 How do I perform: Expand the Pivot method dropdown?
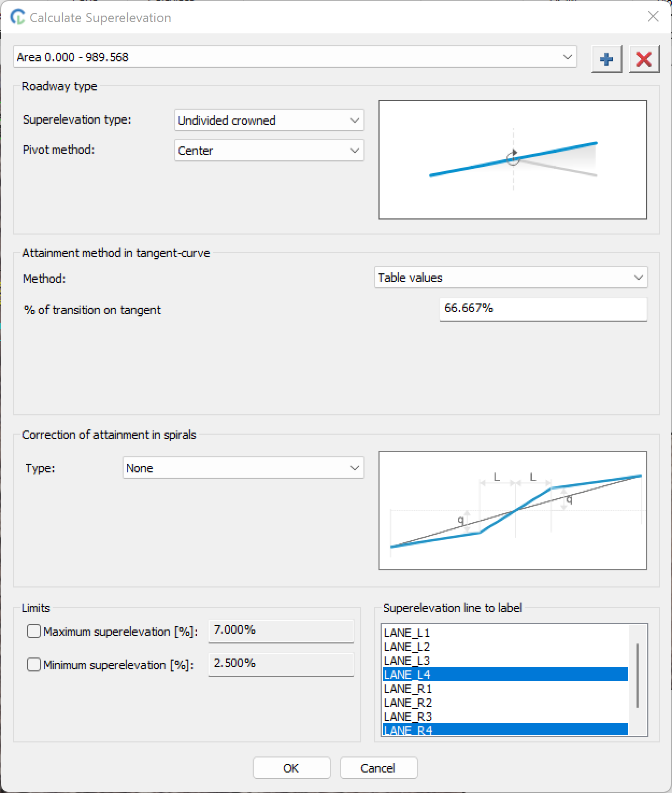(269, 151)
